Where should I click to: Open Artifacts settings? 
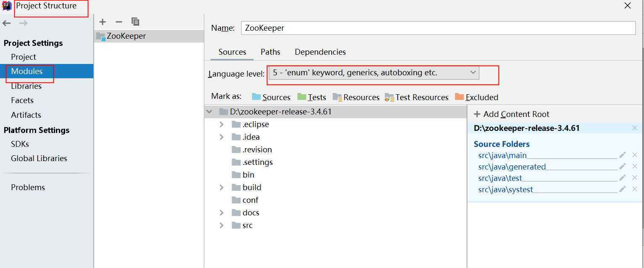tap(26, 115)
